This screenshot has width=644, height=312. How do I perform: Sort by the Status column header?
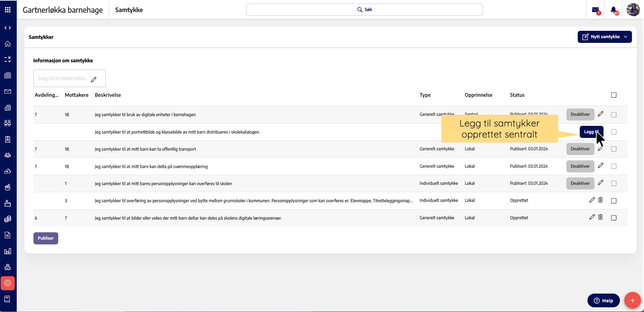click(517, 95)
